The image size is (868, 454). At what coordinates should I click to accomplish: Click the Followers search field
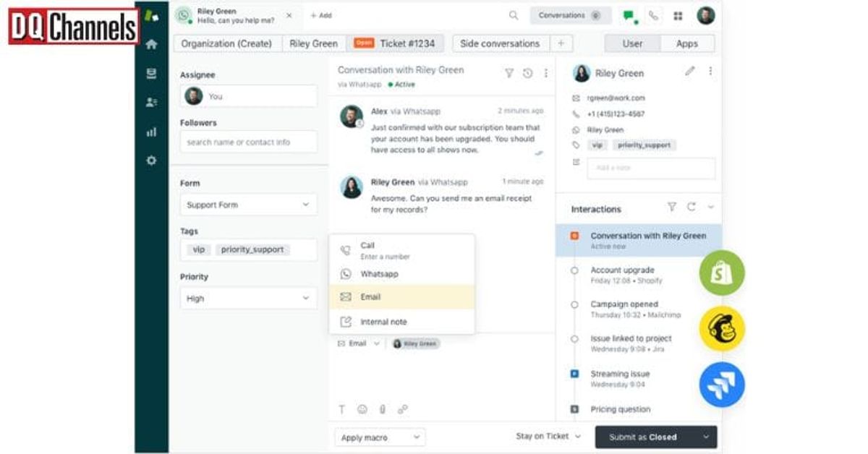[x=248, y=142]
